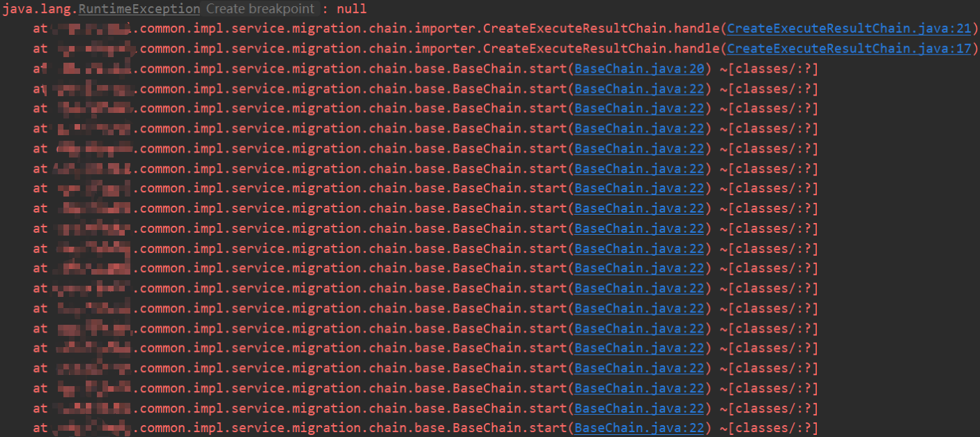Open the fifth BaseChain.java:22 link
Viewport: 980px width, 437px height.
click(x=640, y=169)
